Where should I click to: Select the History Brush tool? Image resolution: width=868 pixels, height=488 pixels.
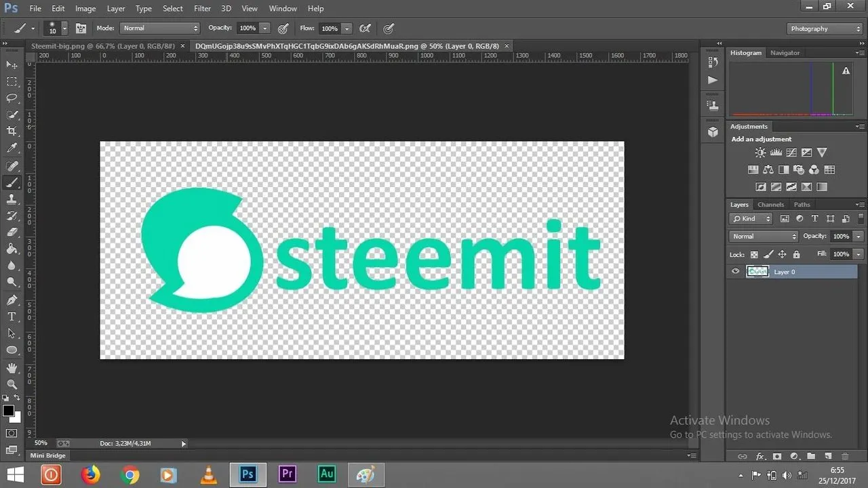[x=12, y=216]
